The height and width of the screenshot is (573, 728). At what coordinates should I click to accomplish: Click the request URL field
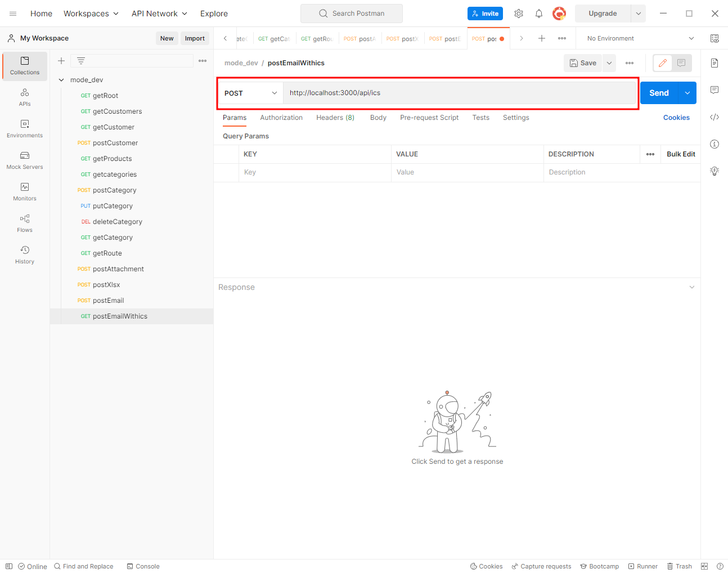(x=459, y=93)
